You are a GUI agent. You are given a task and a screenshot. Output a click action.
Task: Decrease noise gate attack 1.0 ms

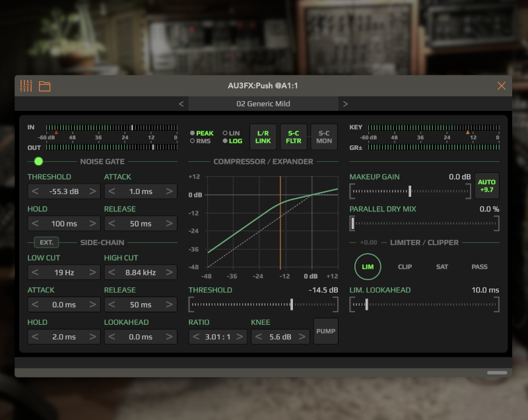point(112,192)
